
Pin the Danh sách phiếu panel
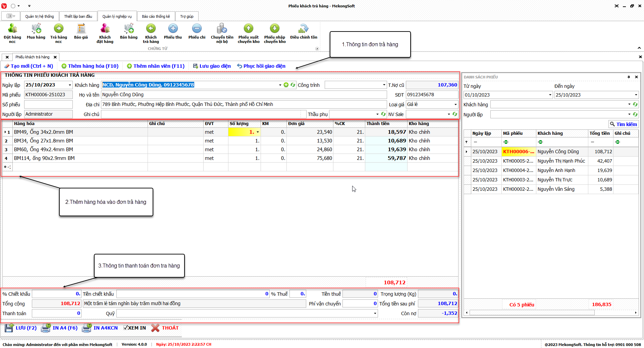(629, 77)
